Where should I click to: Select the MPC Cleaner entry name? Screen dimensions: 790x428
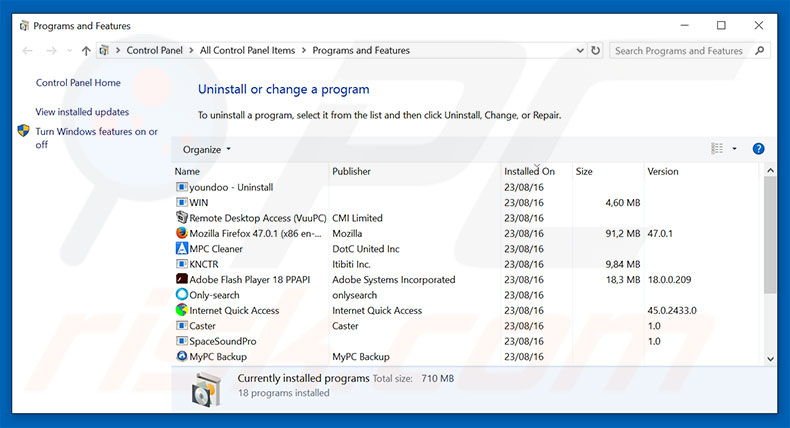[x=216, y=249]
